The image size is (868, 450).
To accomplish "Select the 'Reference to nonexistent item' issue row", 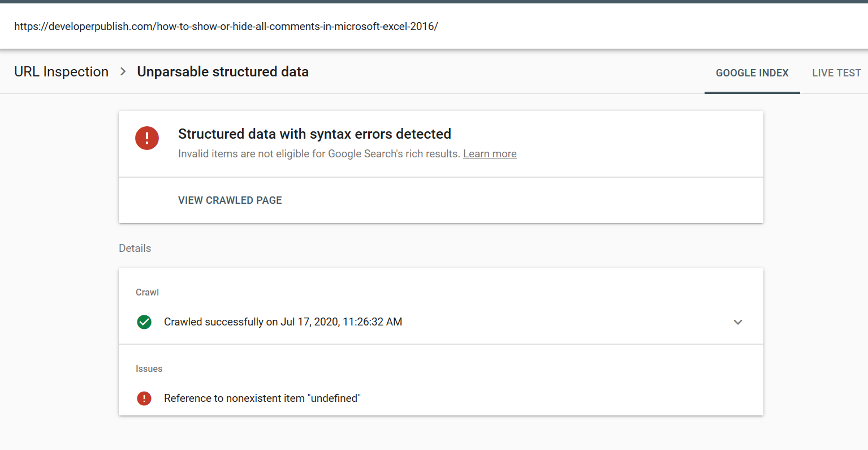I will point(262,398).
